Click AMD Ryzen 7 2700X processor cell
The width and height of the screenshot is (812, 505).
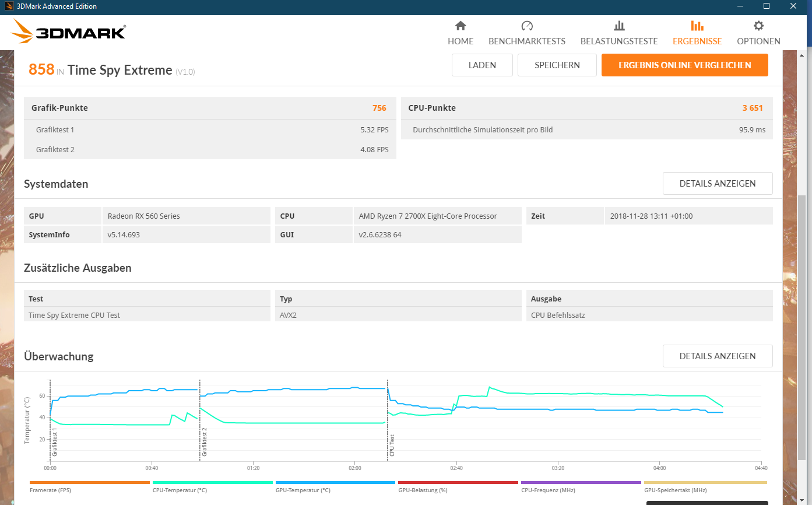[x=437, y=216]
